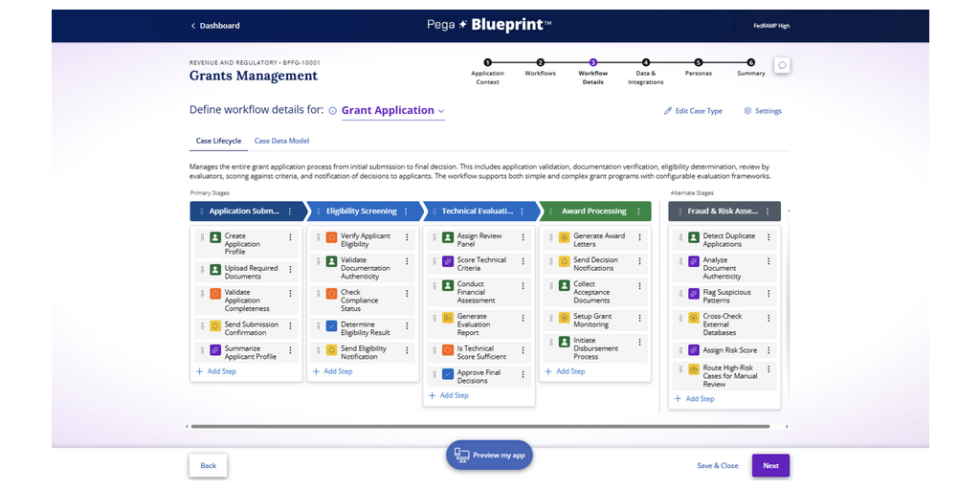
Task: Click the Preview my app button
Action: (489, 455)
